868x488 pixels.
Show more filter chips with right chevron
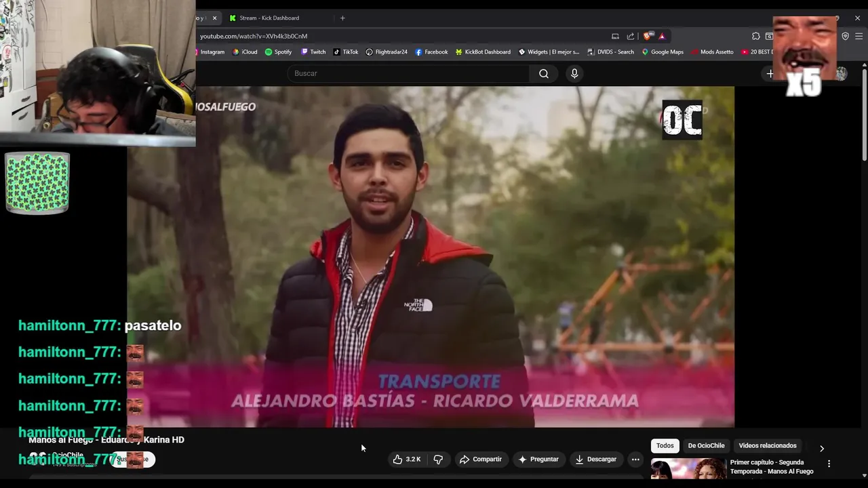tap(822, 448)
